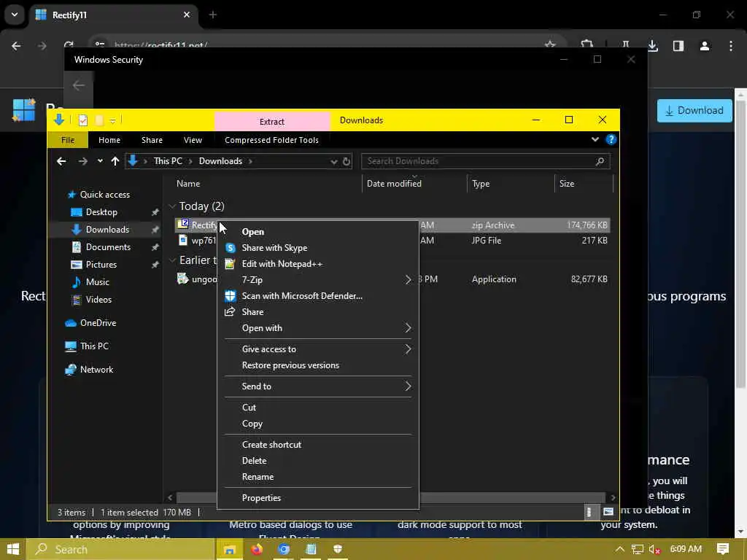Open File Explorer from the taskbar
747x560 pixels.
click(x=229, y=550)
